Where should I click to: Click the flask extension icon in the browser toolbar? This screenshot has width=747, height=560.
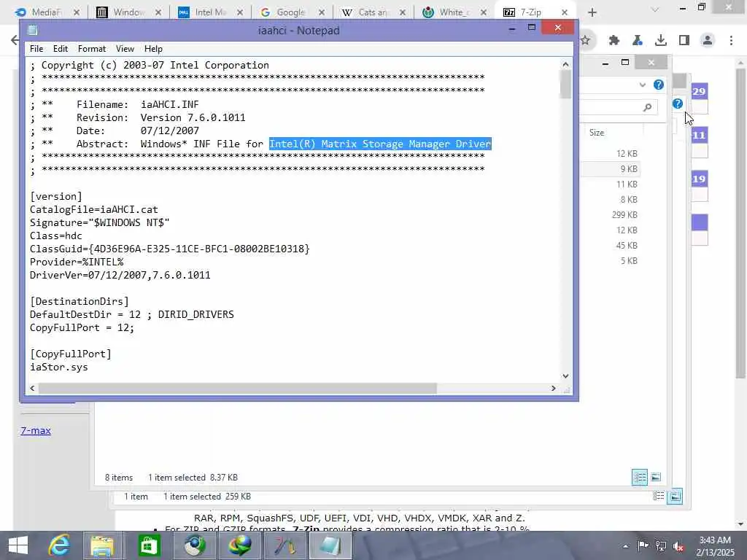coord(638,41)
